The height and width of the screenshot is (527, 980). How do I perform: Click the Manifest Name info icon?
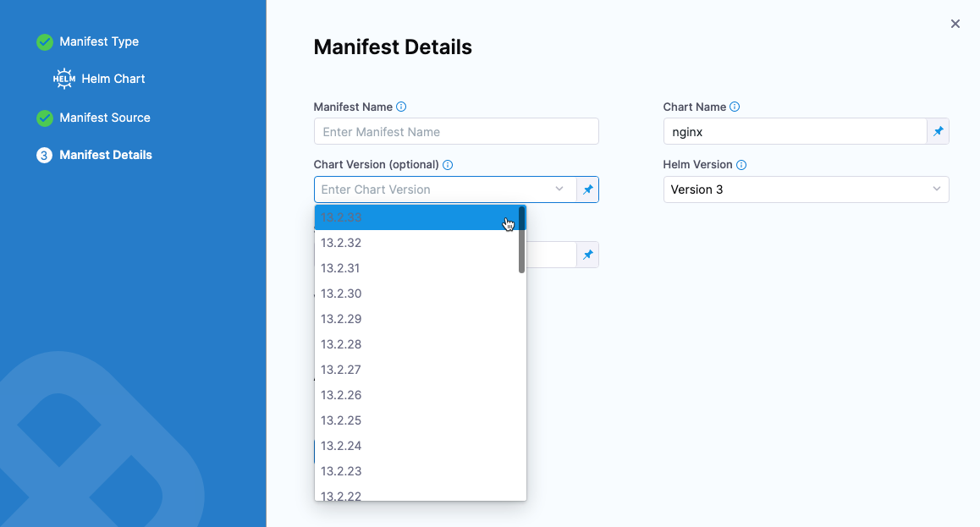pos(401,107)
